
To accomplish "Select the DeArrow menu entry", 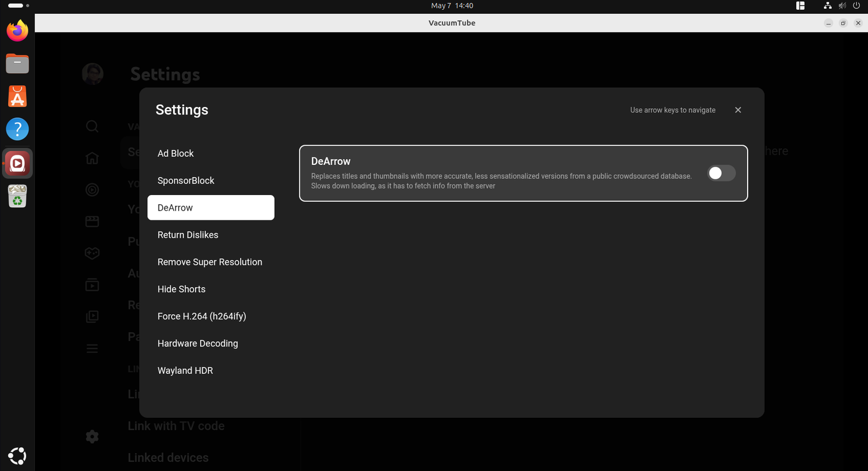I will 211,208.
